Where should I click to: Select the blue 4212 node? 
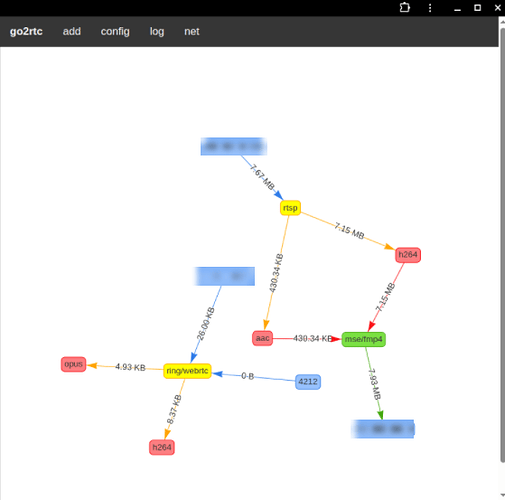[x=308, y=382]
